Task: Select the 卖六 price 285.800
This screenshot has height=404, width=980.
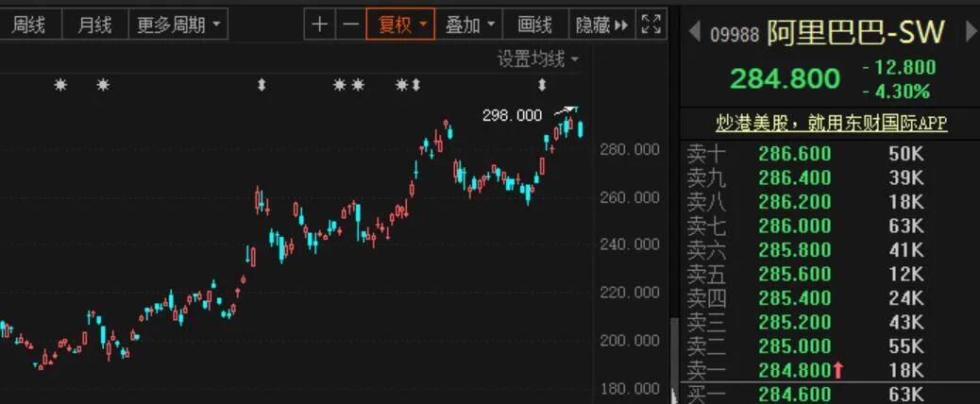Action: [795, 250]
